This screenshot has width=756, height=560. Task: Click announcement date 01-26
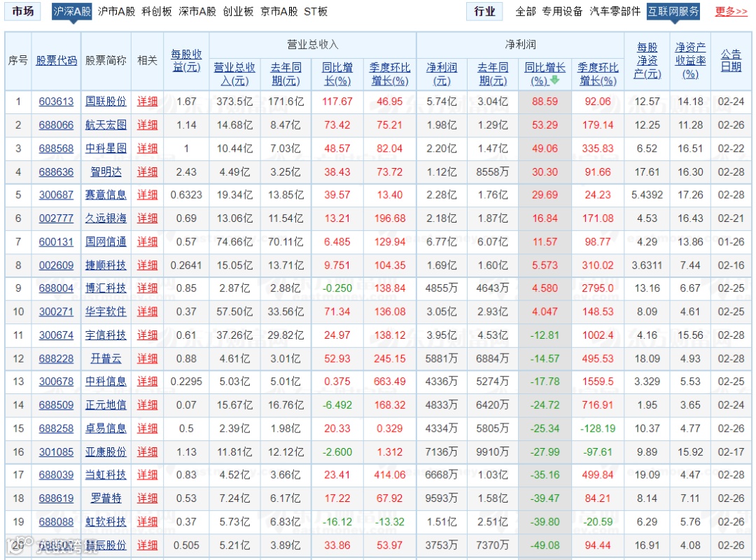pos(731,241)
